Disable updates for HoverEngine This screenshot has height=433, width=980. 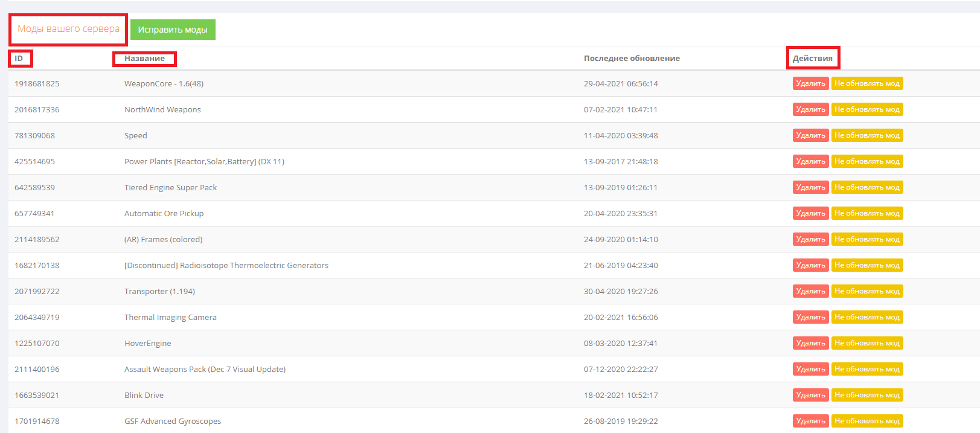click(x=867, y=343)
